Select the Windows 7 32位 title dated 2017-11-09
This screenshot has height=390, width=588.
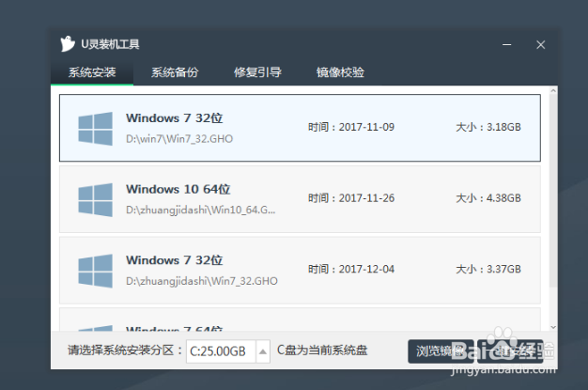click(x=175, y=118)
